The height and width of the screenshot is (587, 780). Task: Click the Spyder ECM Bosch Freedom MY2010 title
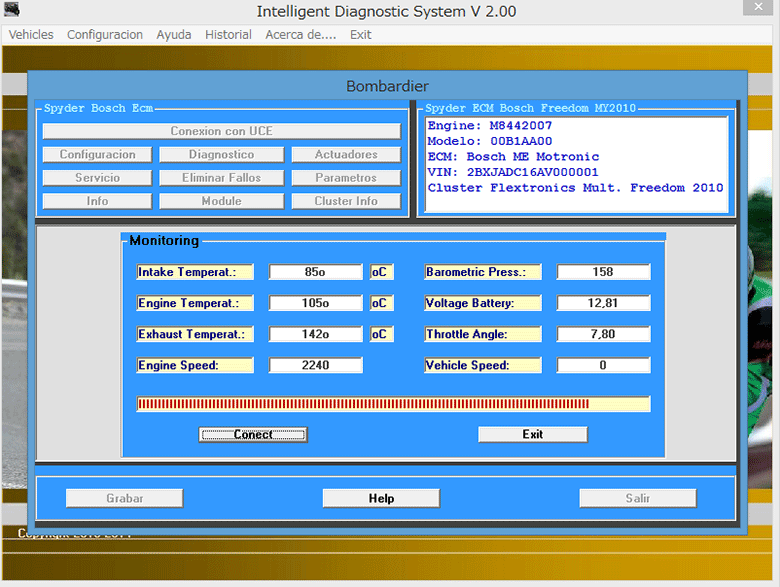(530, 108)
